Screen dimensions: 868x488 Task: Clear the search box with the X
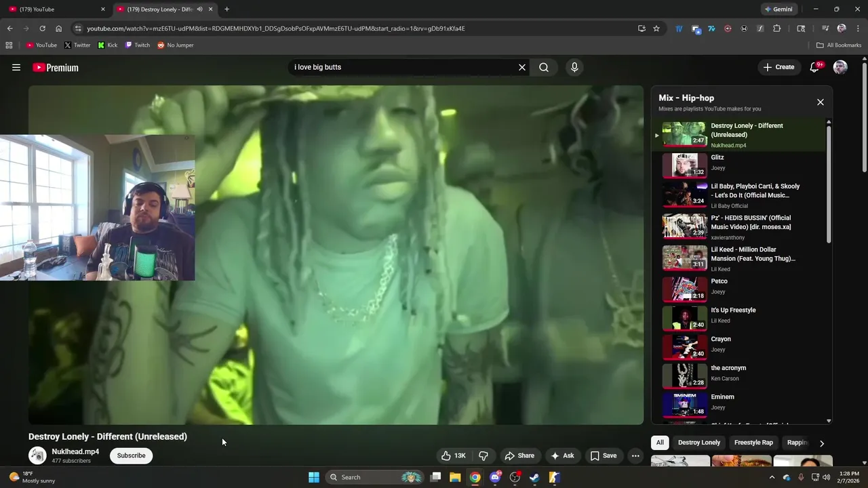(x=522, y=67)
